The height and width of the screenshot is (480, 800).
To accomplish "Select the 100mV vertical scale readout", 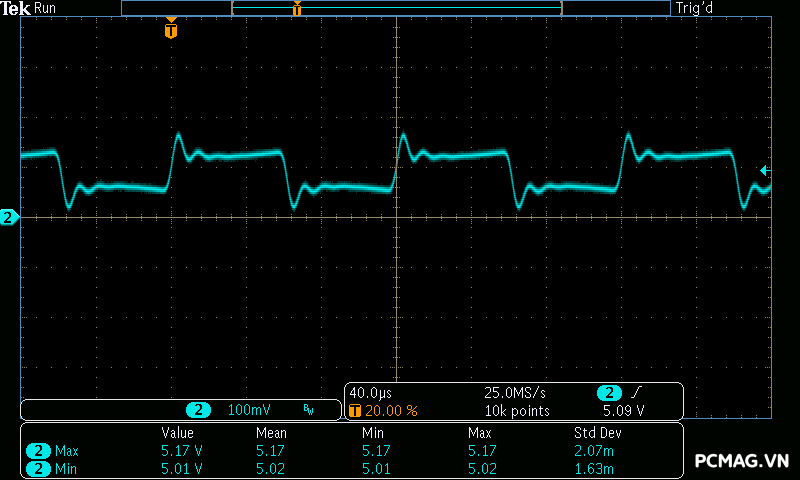I will point(248,410).
